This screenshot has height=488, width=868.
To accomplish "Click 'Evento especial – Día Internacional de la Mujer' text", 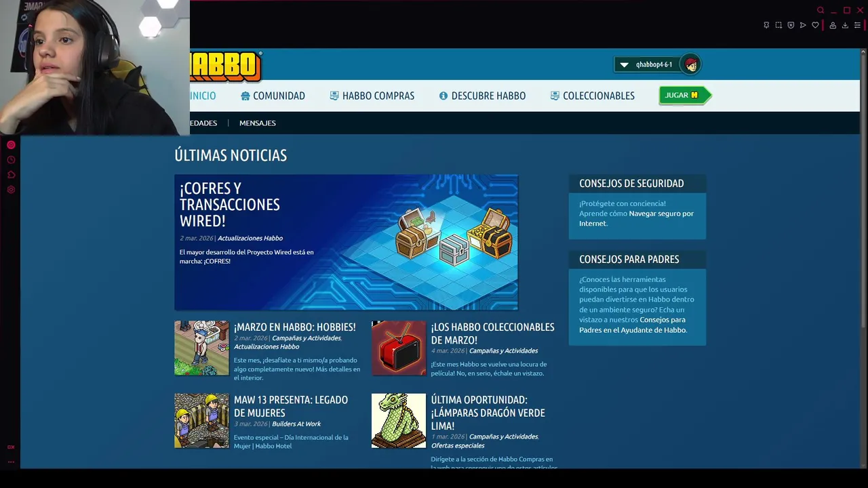I will [x=291, y=441].
